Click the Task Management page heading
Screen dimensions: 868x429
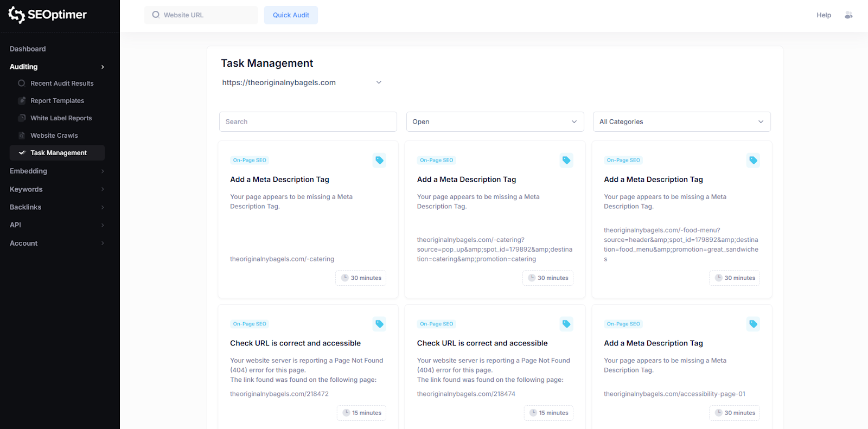pos(267,63)
